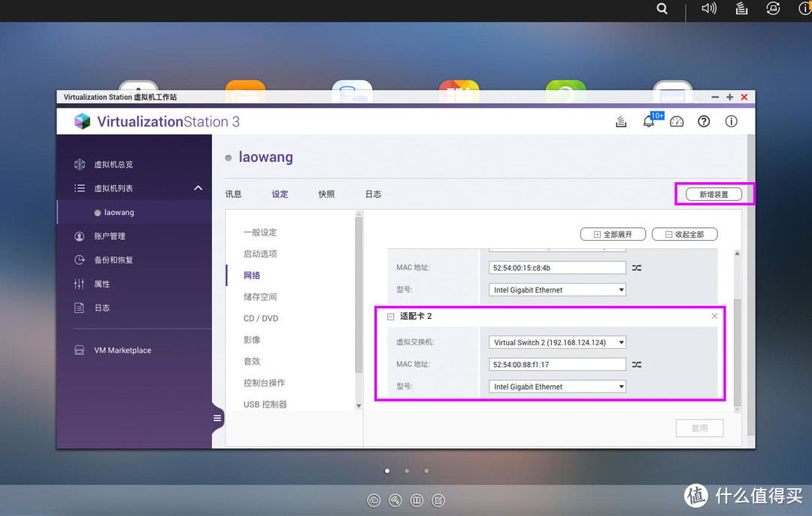Open first adapter's Intel Gigabit Ethernet dropdown
Image resolution: width=812 pixels, height=516 pixels.
coord(557,290)
